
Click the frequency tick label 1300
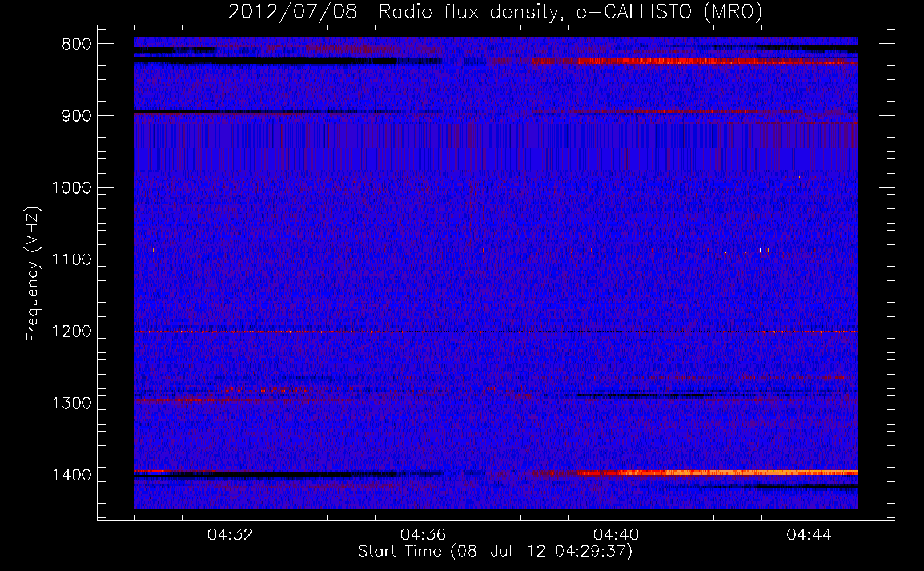pos(71,403)
